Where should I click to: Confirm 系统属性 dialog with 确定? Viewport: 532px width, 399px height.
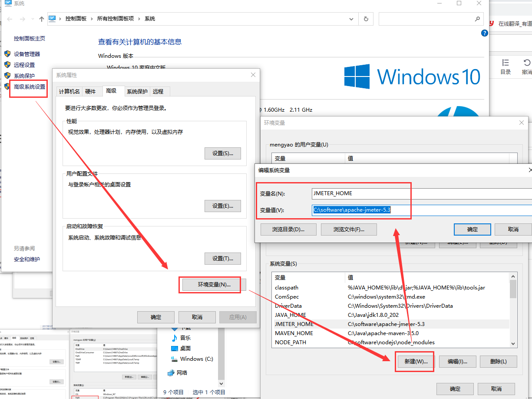[x=156, y=317]
